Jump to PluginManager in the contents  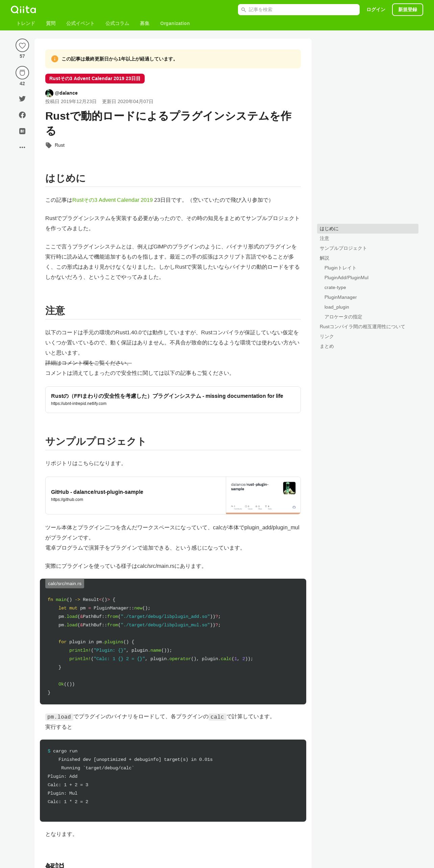tap(341, 297)
